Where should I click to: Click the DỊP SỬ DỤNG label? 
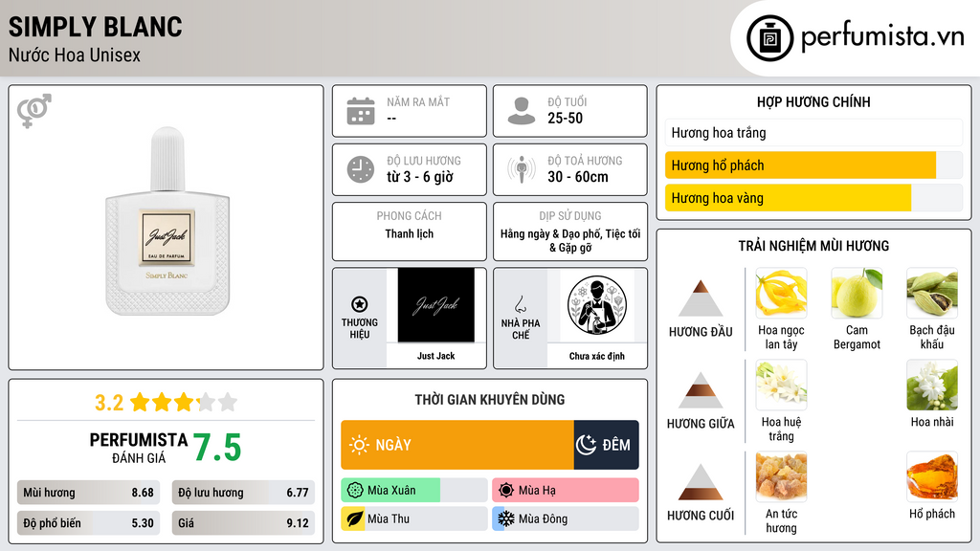[x=570, y=215]
